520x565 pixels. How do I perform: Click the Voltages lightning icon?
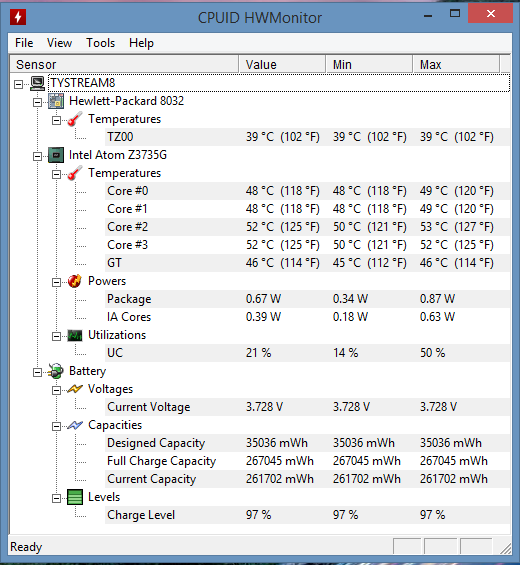point(75,389)
